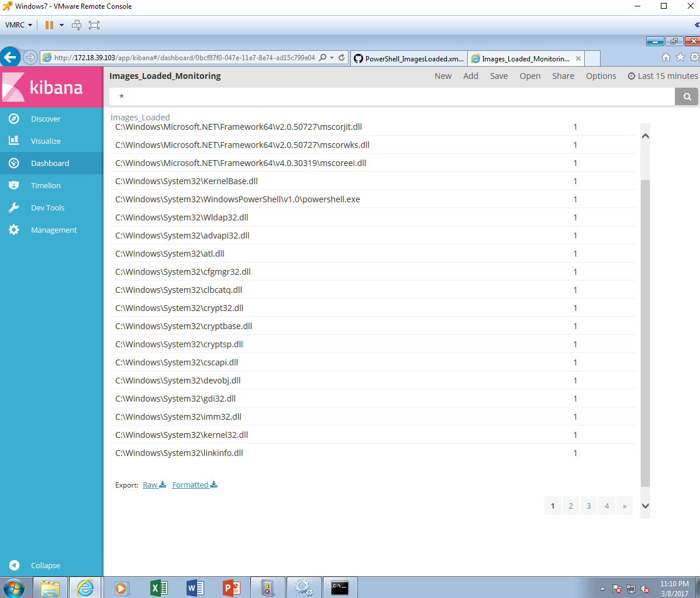Screen dimensions: 700x598
Task: Select the powershell.exe row in the table
Action: 374,199
